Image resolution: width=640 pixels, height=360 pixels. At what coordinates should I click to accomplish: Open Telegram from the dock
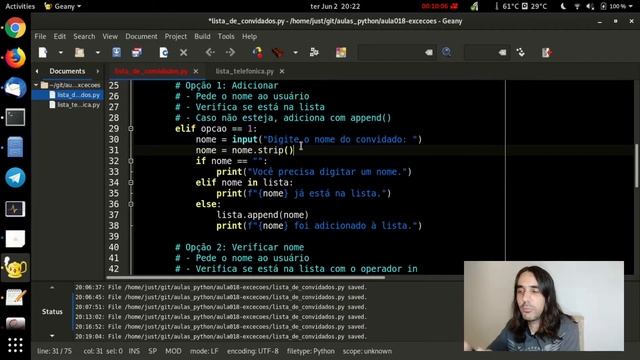(15, 178)
